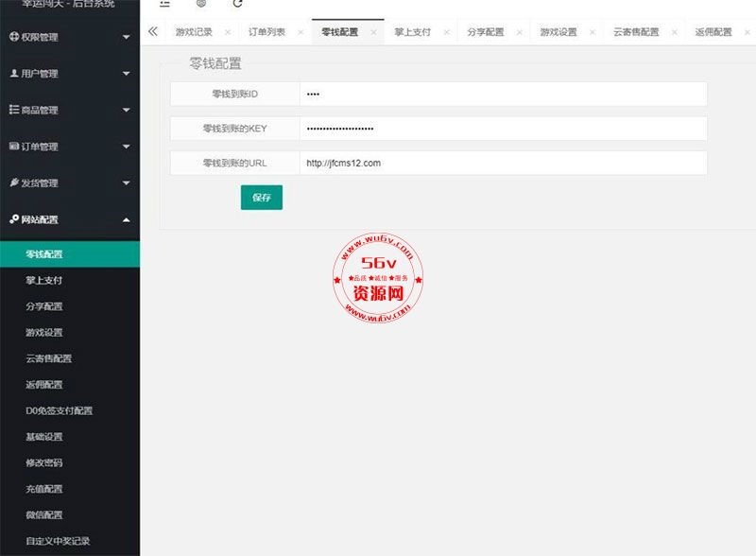Image resolution: width=756 pixels, height=556 pixels.
Task: Open 修改密码 in the sidebar
Action: click(x=70, y=462)
